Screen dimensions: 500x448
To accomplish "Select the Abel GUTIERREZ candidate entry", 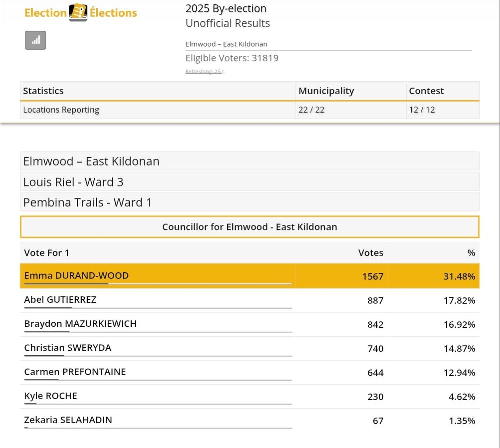I will [x=60, y=300].
